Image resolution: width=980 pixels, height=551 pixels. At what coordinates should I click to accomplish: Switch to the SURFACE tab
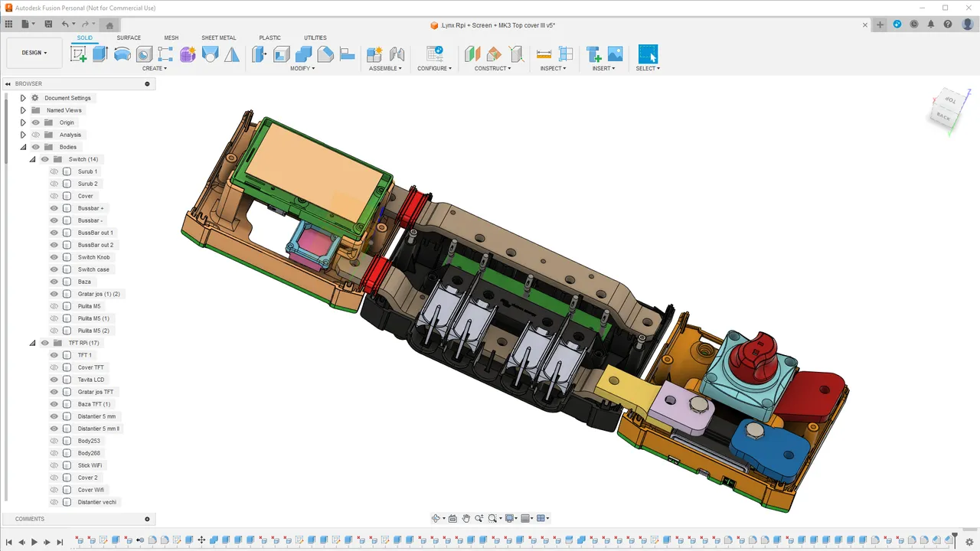tap(129, 37)
